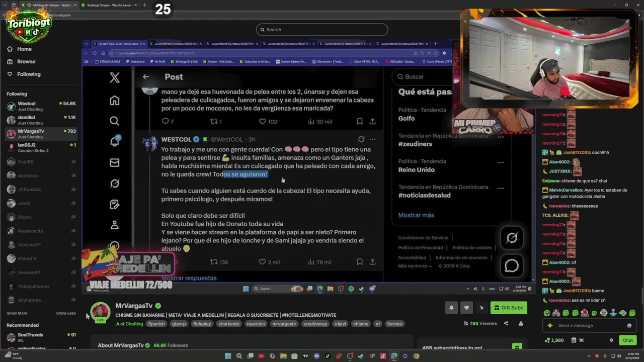The image size is (644, 362).
Task: Click Show More under Following
Action: (x=17, y=313)
